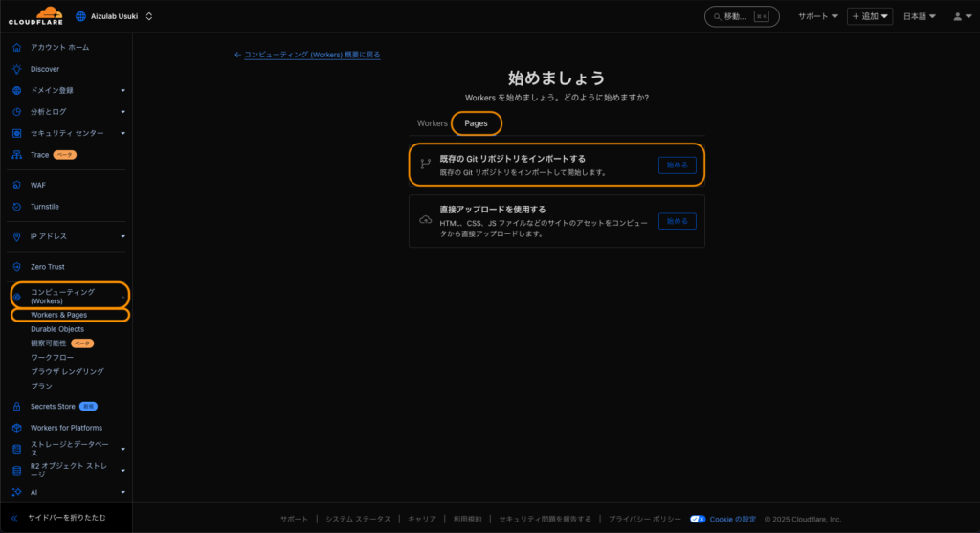Click the ドメイン登録 globe icon
The width and height of the screenshot is (980, 533).
[x=17, y=91]
